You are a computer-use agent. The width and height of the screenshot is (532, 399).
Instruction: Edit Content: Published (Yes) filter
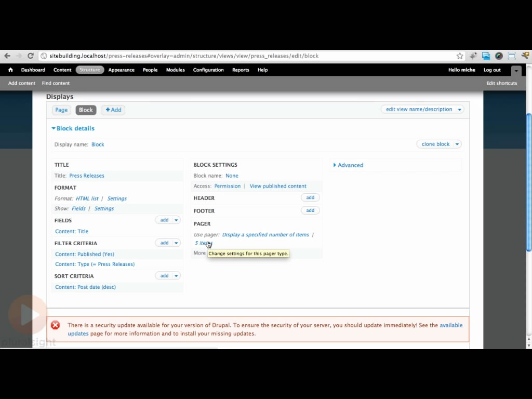coord(85,254)
